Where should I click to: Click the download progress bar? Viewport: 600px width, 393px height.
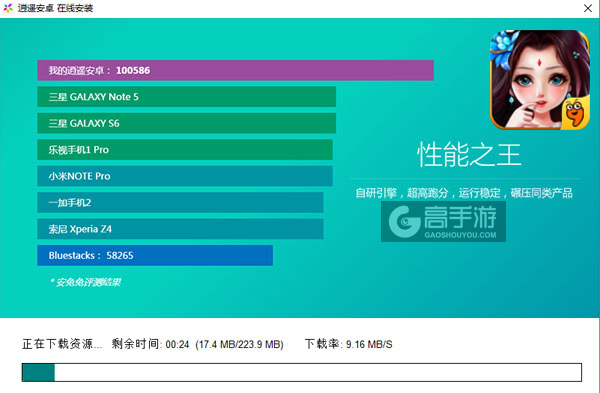click(x=302, y=372)
